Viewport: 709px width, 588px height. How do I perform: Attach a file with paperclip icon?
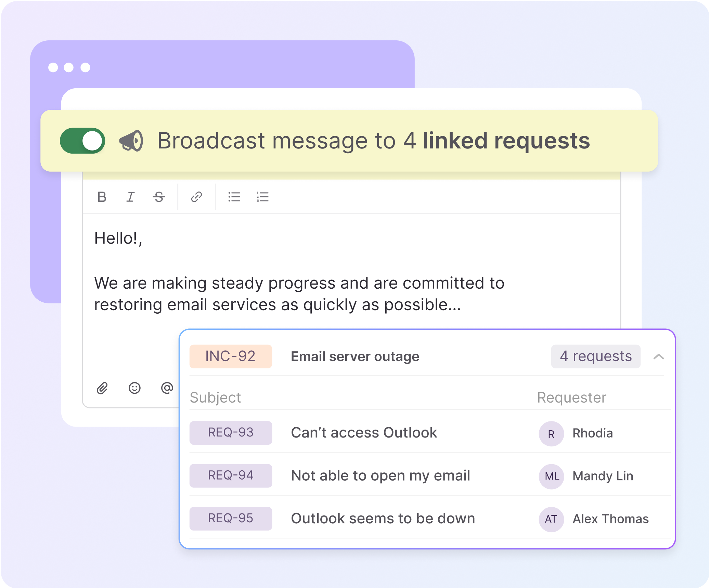(x=102, y=388)
